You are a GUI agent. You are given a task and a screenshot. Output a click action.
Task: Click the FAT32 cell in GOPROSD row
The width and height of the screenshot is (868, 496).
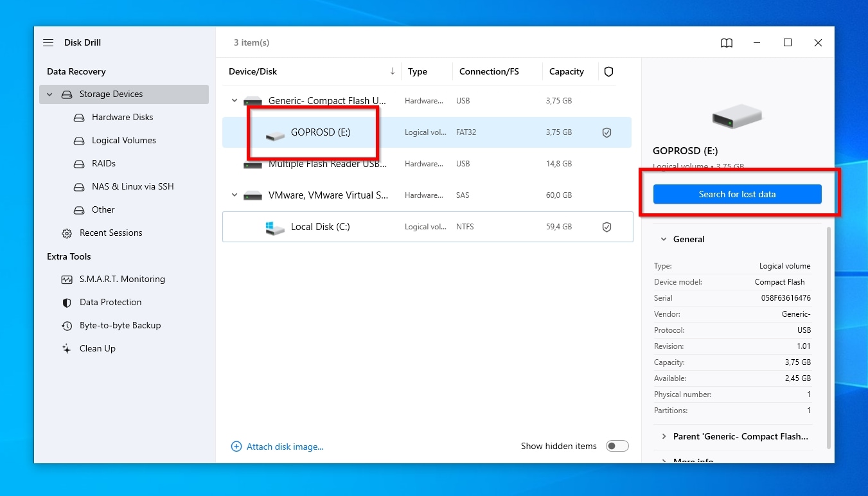[466, 132]
